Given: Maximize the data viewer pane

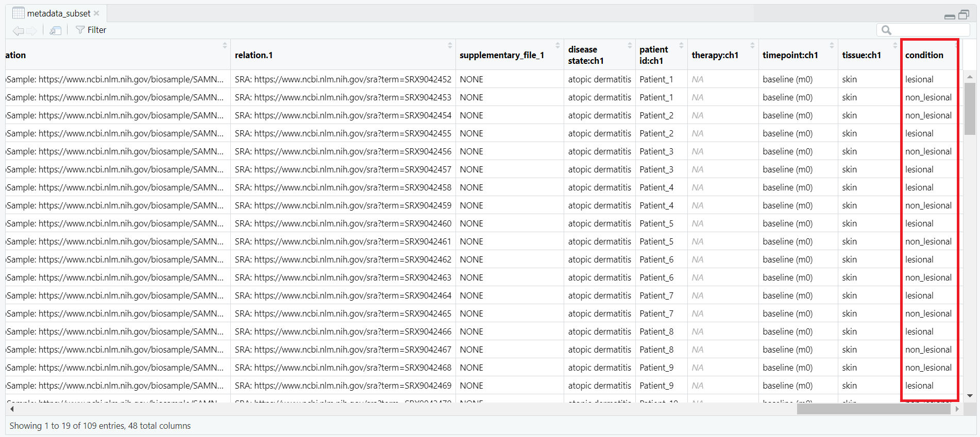Looking at the screenshot, I should coord(964,15).
